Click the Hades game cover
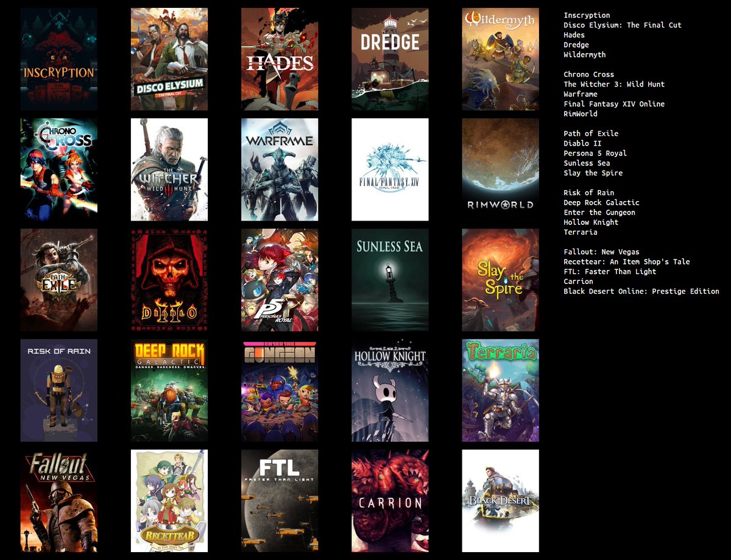731x560 pixels. click(x=280, y=59)
